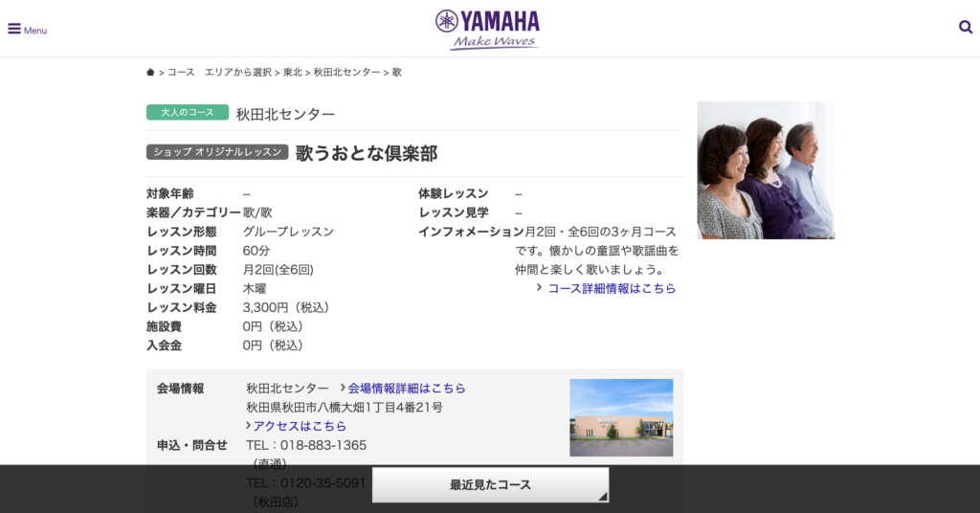Click the arrow before アクセスはこちら

[248, 425]
